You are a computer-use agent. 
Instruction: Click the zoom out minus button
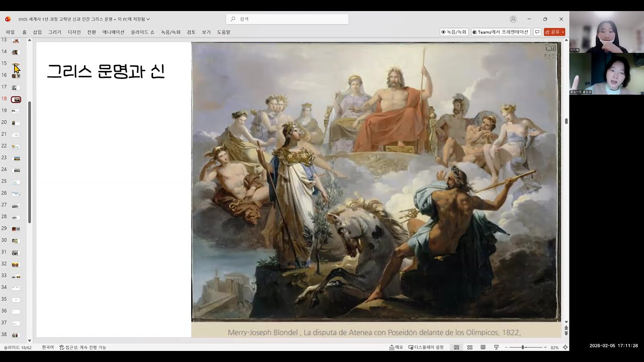(x=507, y=347)
